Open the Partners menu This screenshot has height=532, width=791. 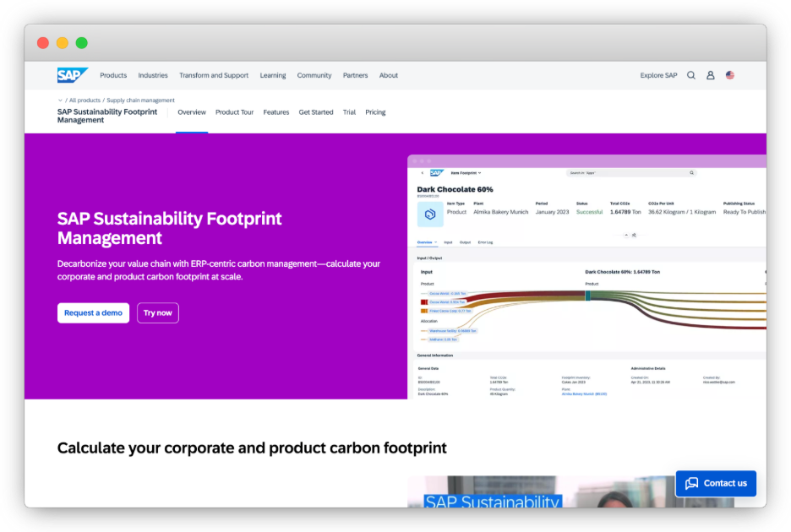355,75
